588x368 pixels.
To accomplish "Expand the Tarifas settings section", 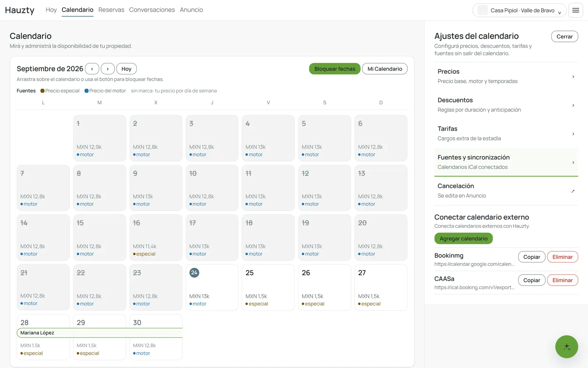I will [506, 134].
